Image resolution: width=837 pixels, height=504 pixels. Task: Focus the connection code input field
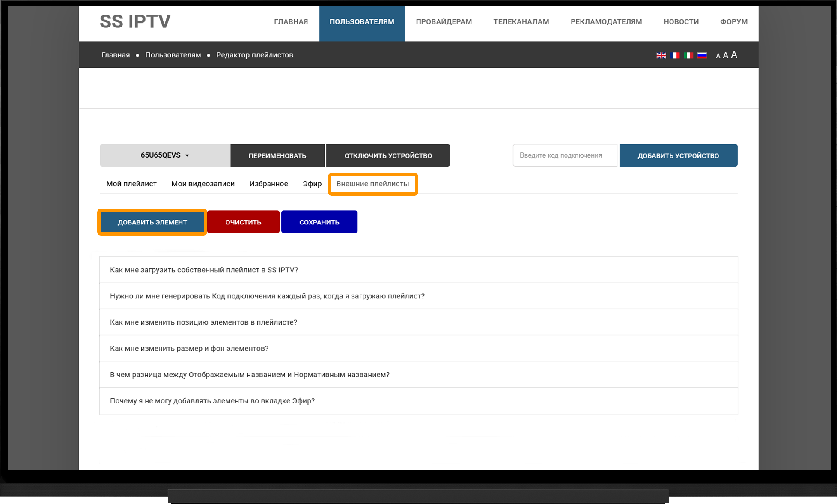(x=565, y=155)
